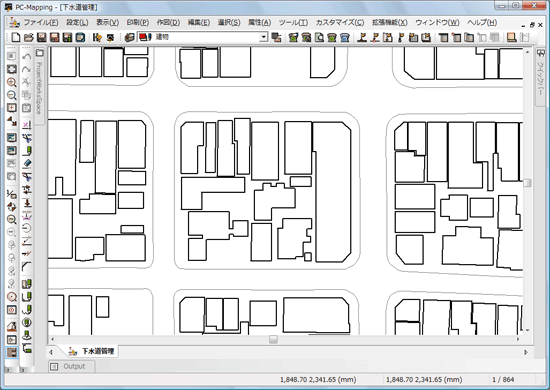
Task: Open the カスタマイズ(C) menu
Action: coord(340,22)
